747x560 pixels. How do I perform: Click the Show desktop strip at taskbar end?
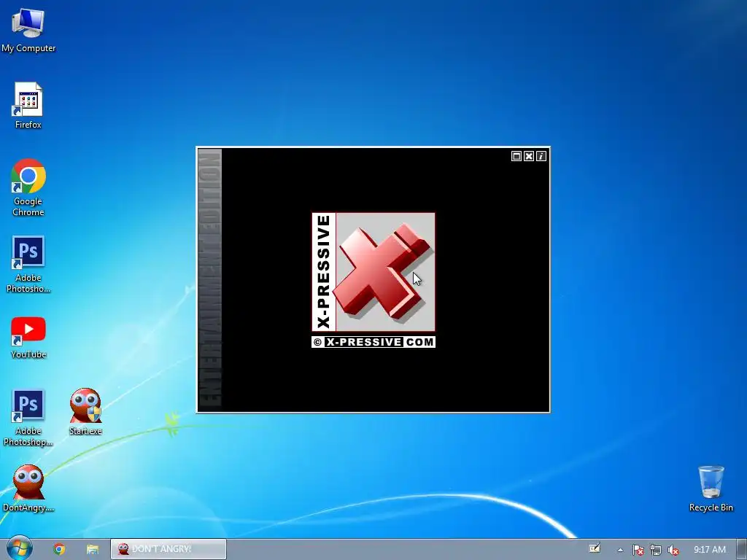[x=742, y=549]
